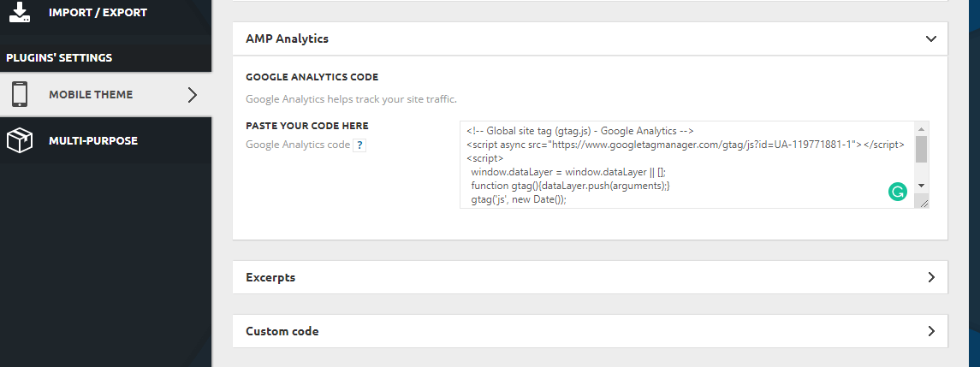Viewport: 980px width, 367px height.
Task: Click the Import / Export download icon
Action: click(20, 12)
